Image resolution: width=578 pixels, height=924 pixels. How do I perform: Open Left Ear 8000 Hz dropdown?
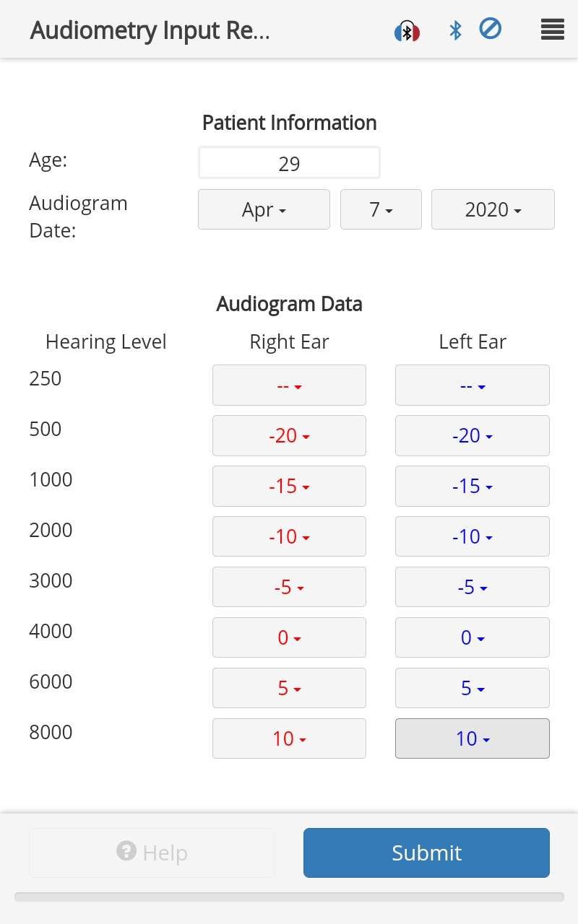pyautogui.click(x=473, y=739)
